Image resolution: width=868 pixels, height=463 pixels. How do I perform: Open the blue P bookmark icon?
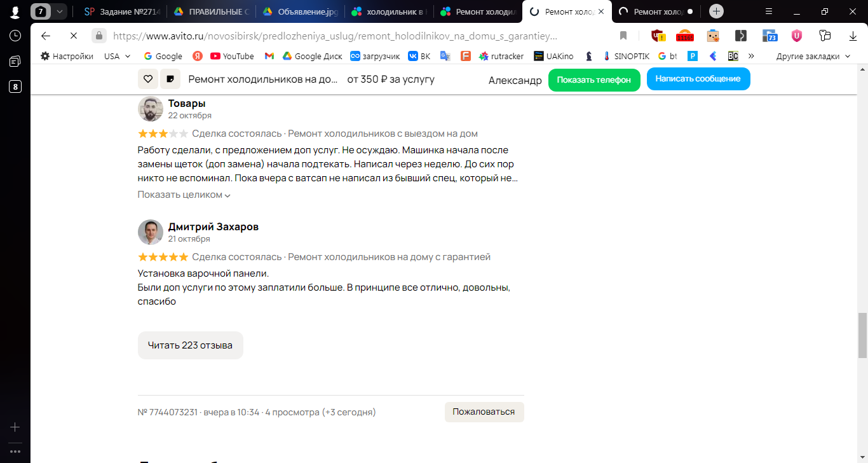(x=693, y=56)
